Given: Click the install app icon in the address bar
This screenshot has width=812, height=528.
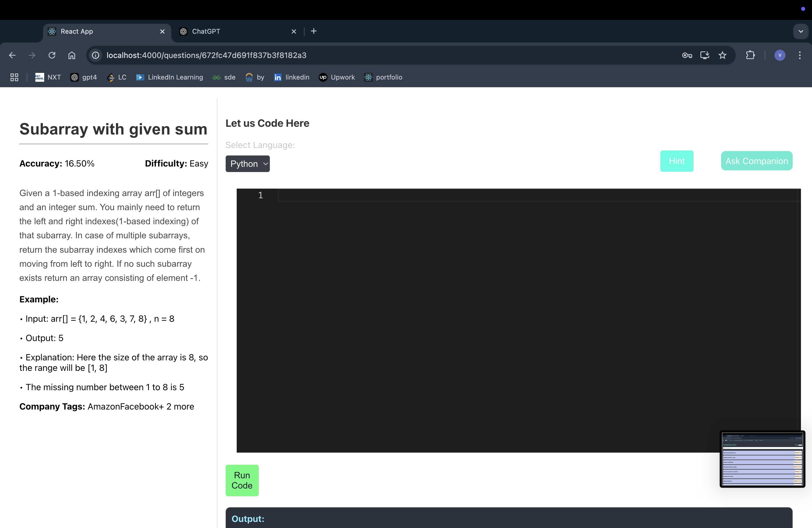Looking at the screenshot, I should click(705, 55).
